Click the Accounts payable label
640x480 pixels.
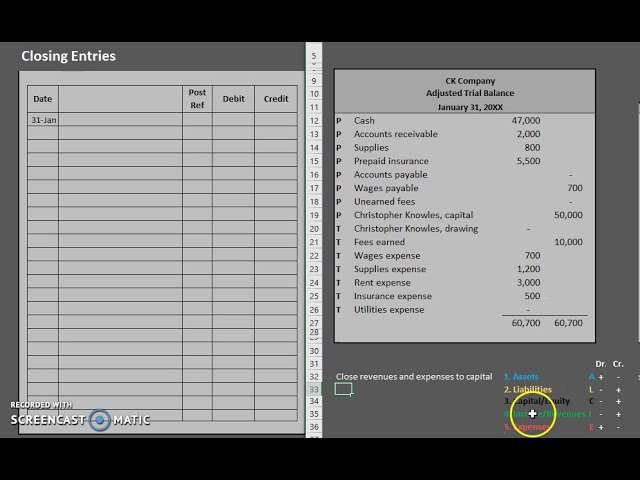tap(390, 174)
